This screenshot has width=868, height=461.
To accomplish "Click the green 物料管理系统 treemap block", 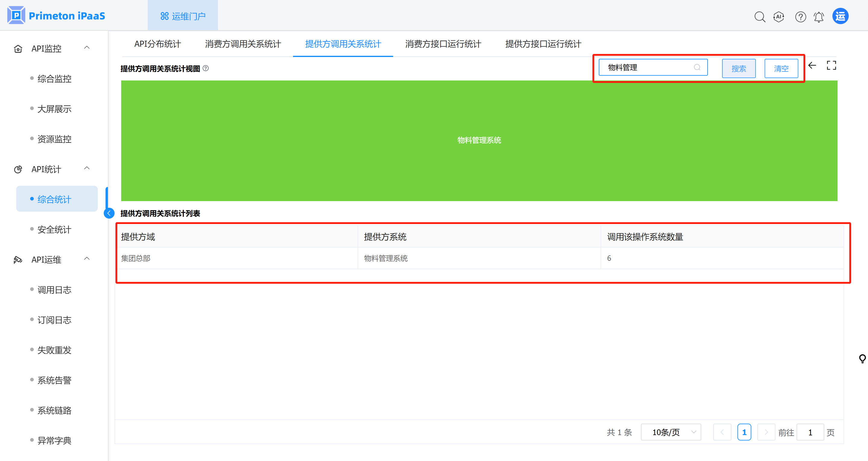I will click(x=479, y=141).
